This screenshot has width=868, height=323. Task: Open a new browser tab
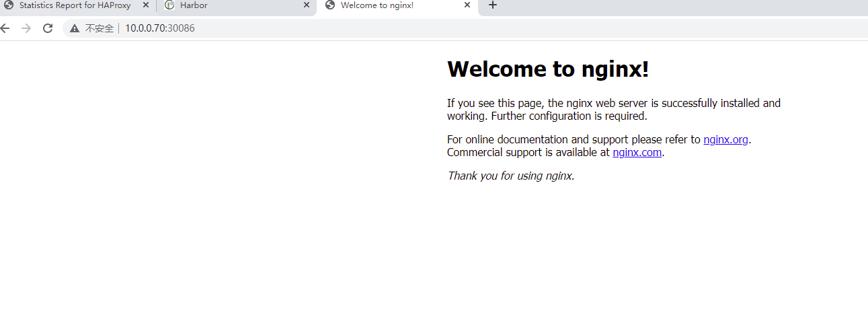click(x=493, y=5)
